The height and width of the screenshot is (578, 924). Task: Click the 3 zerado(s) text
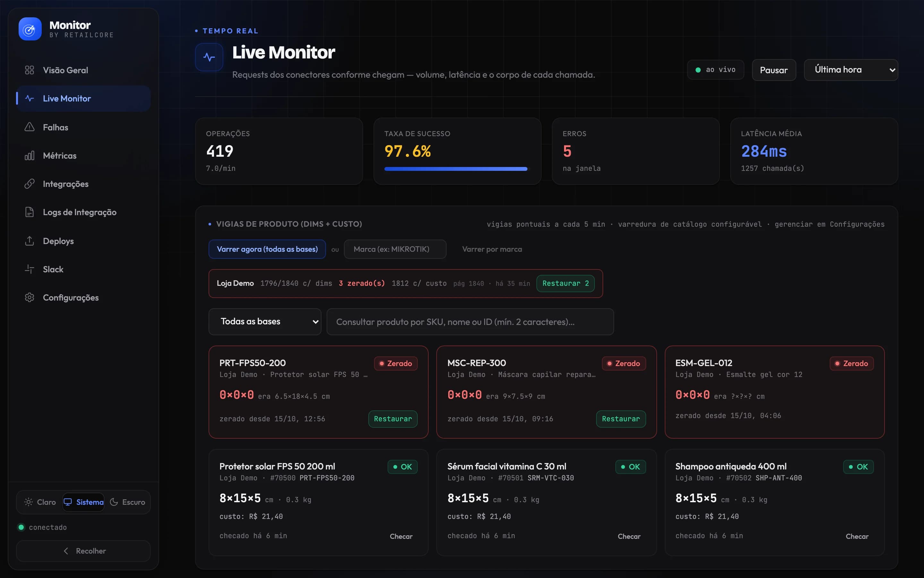tap(362, 283)
